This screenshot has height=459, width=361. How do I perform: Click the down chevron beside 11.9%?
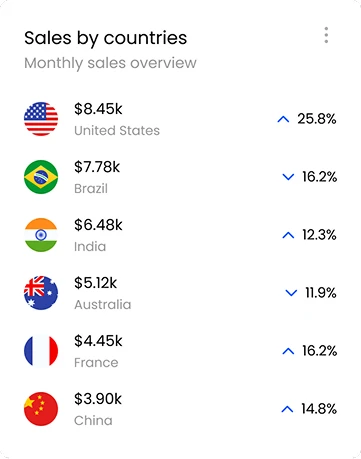[x=291, y=293]
